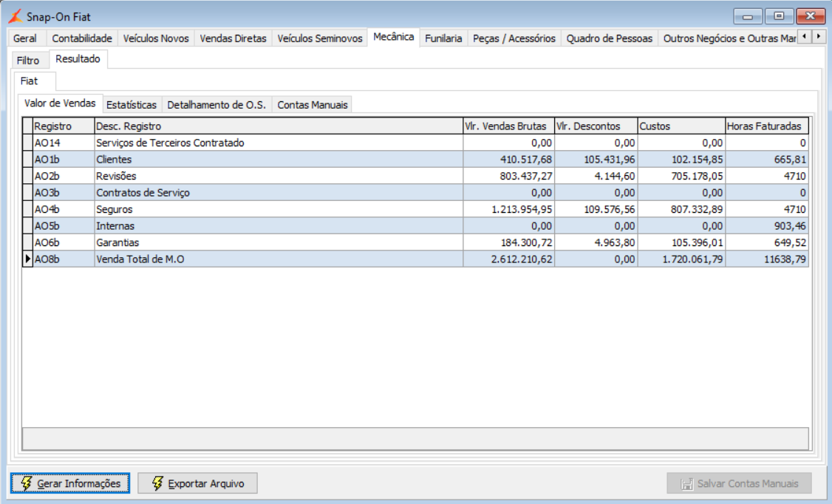Click the Custos column header
The height and width of the screenshot is (504, 832).
click(681, 126)
